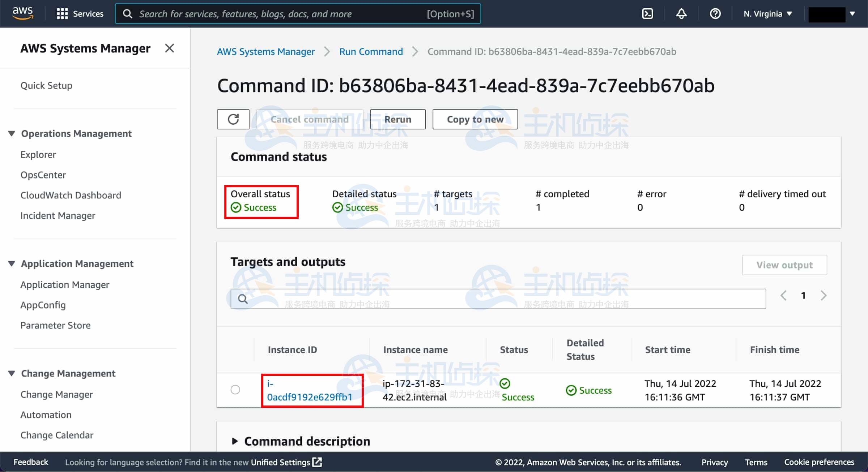
Task: Select the radio button for instance i-0acdf9192e629ffb1
Action: point(235,390)
